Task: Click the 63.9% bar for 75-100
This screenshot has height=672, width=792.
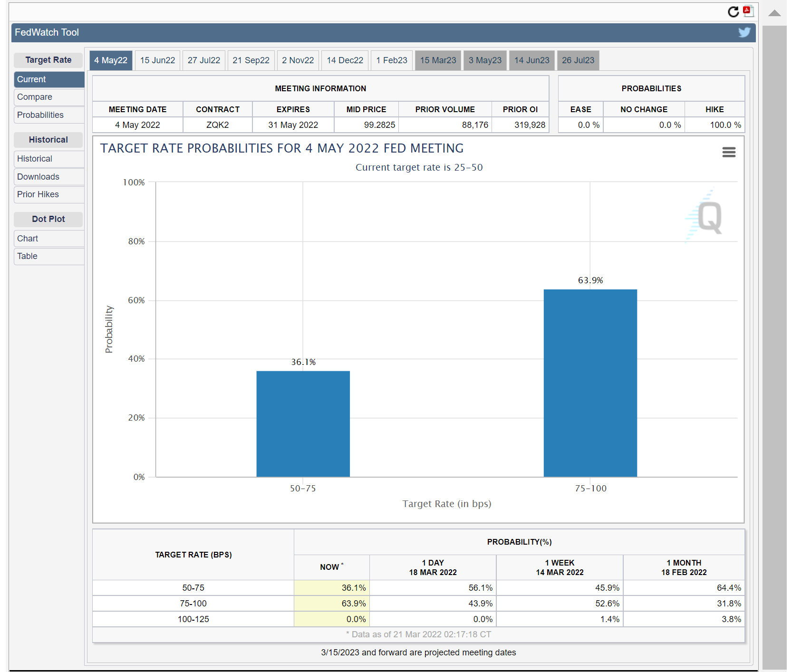Action: (x=590, y=383)
